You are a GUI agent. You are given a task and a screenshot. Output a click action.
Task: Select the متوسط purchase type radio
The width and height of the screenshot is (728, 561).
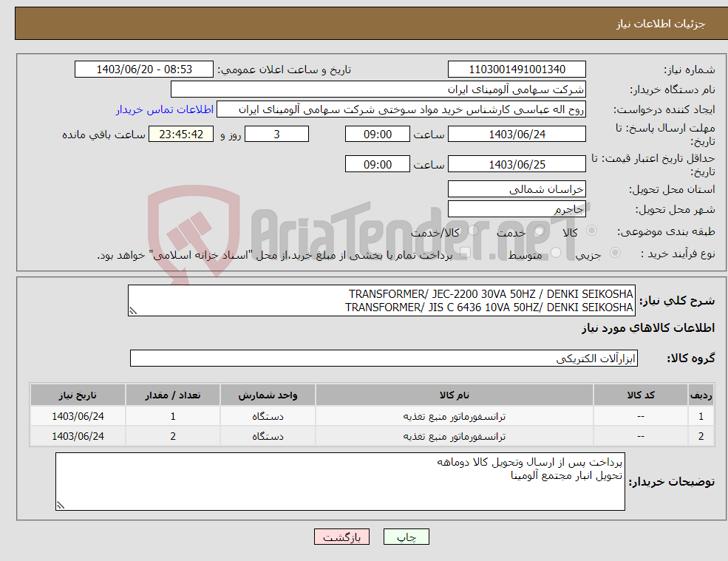tap(555, 253)
